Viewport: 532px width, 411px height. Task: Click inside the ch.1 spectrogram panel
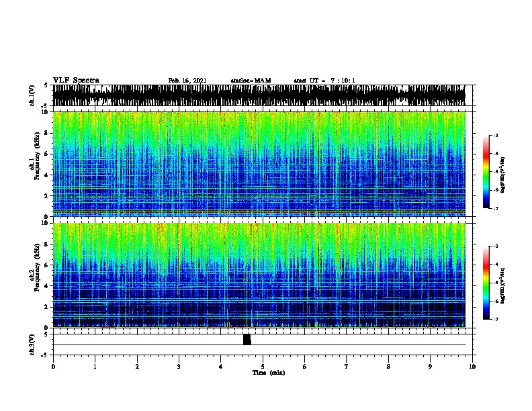[x=259, y=164]
